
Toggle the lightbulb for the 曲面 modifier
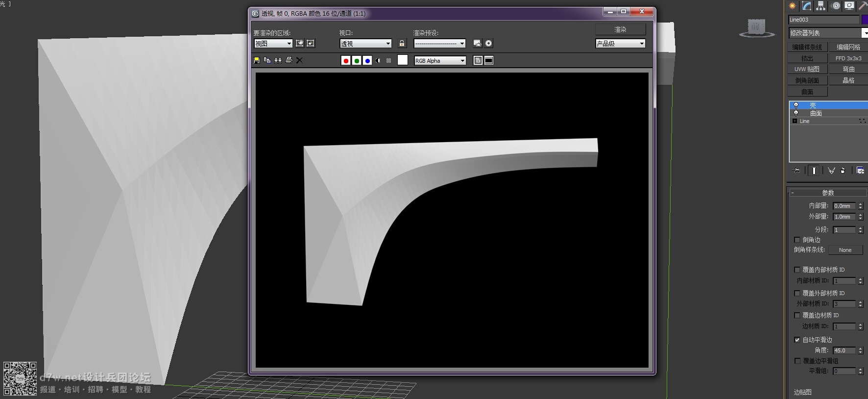pos(796,113)
